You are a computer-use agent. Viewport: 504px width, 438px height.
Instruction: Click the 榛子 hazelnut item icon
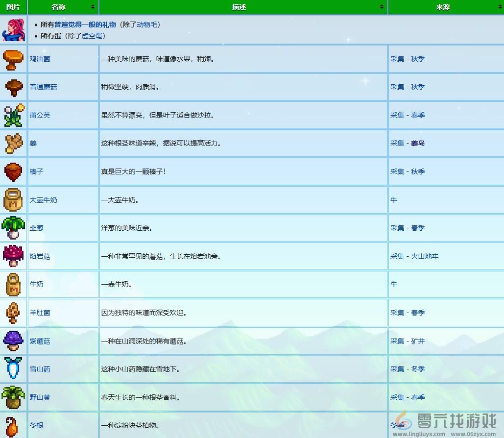[13, 171]
